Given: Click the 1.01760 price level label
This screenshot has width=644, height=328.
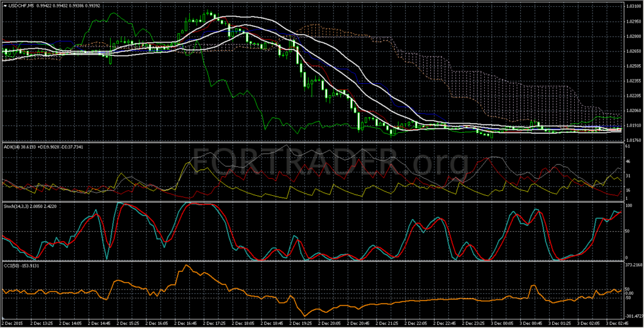Looking at the screenshot, I should (633, 140).
